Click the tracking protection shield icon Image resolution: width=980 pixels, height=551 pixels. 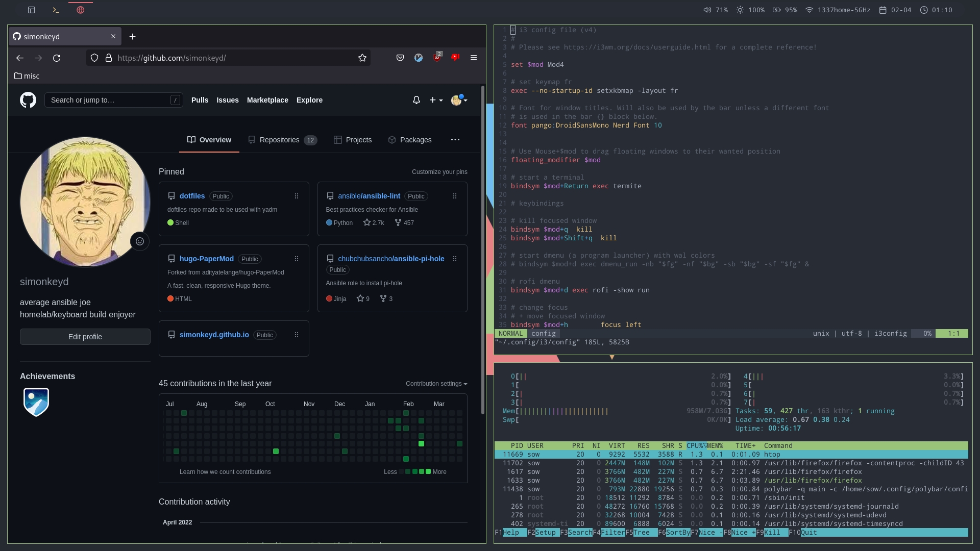point(94,58)
